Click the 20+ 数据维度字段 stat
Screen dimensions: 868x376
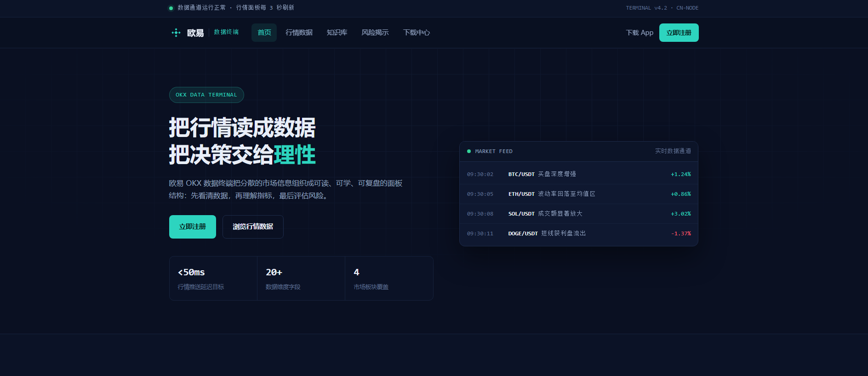301,278
